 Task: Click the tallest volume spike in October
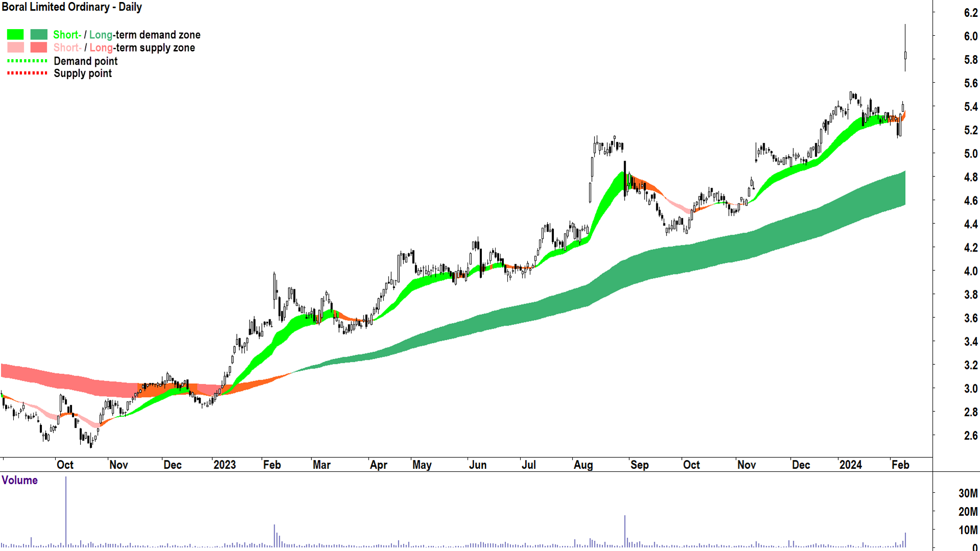(x=66, y=510)
